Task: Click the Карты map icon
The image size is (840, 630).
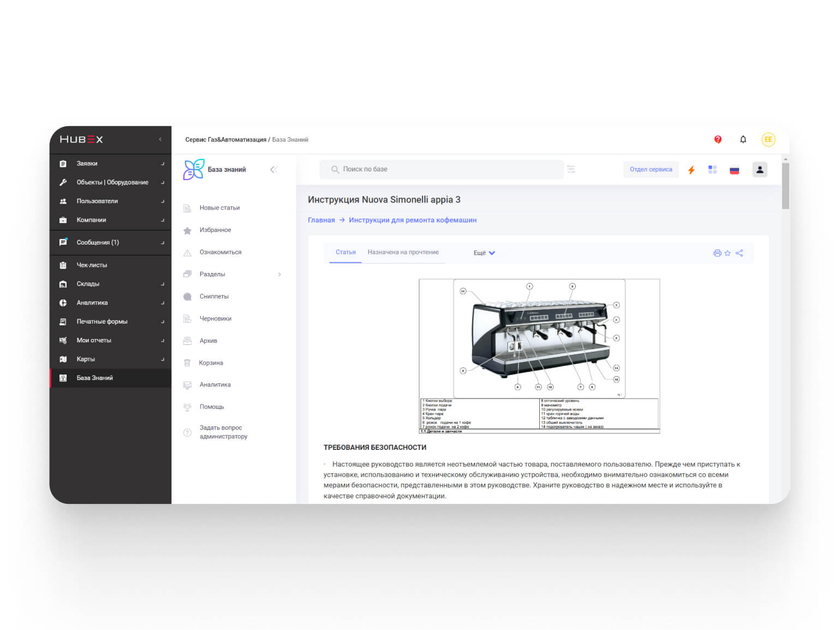Action: 63,359
